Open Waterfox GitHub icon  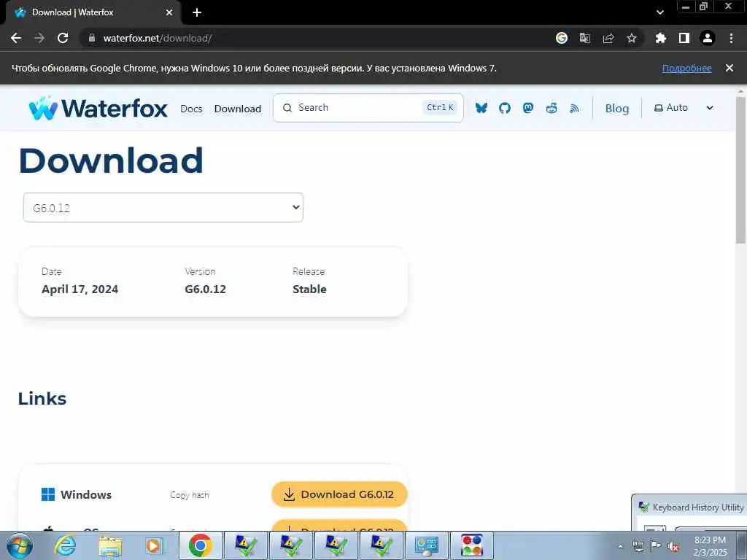pos(505,108)
